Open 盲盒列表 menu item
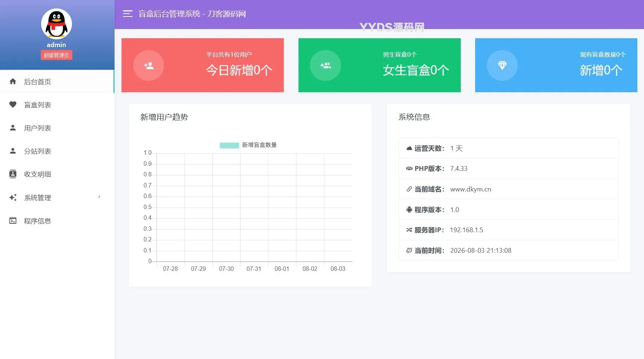The image size is (644, 359). point(57,105)
